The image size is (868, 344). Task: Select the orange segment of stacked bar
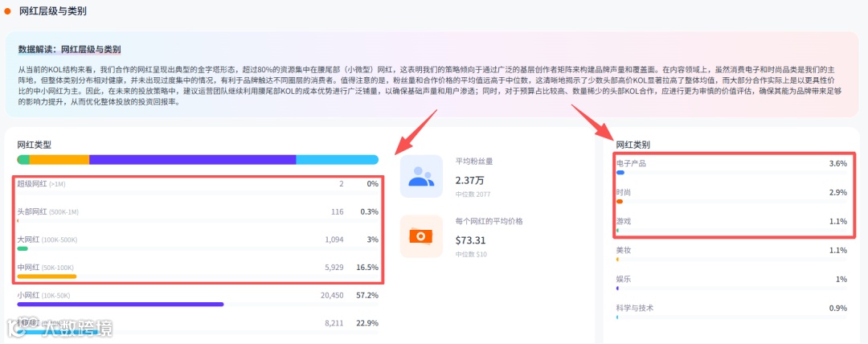coord(59,159)
